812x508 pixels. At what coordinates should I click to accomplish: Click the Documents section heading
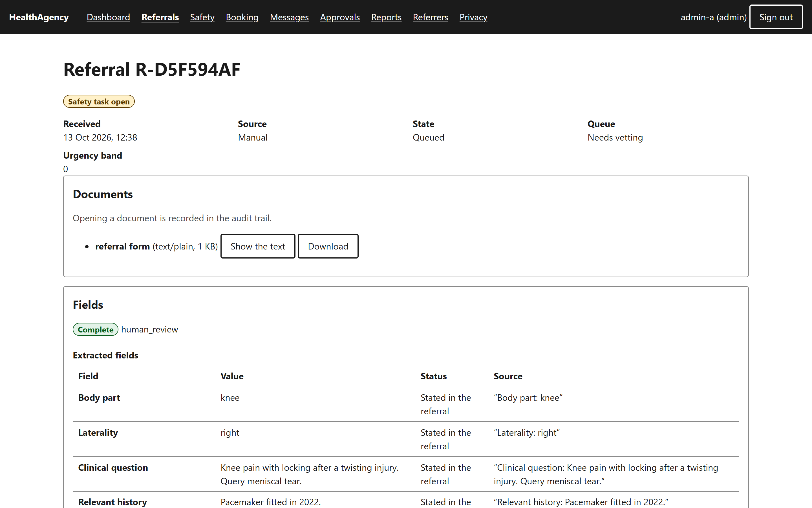(x=103, y=194)
